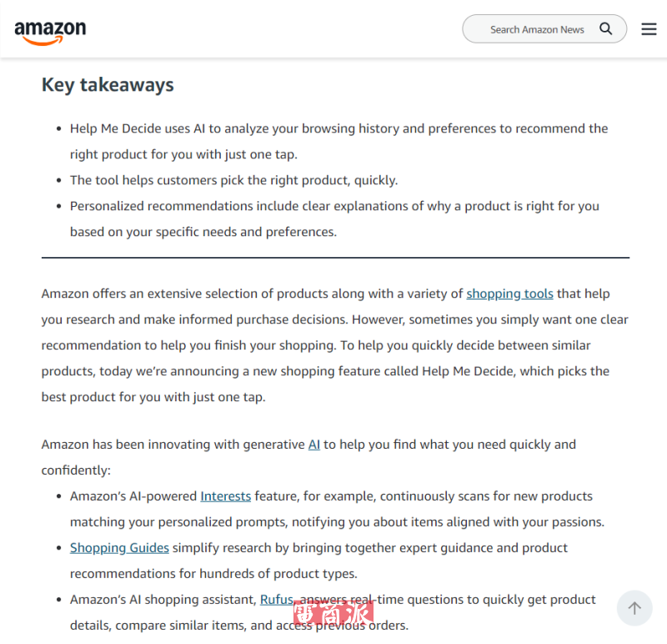Image resolution: width=667 pixels, height=644 pixels.
Task: Click the back-to-top arrow button
Action: pos(634,608)
